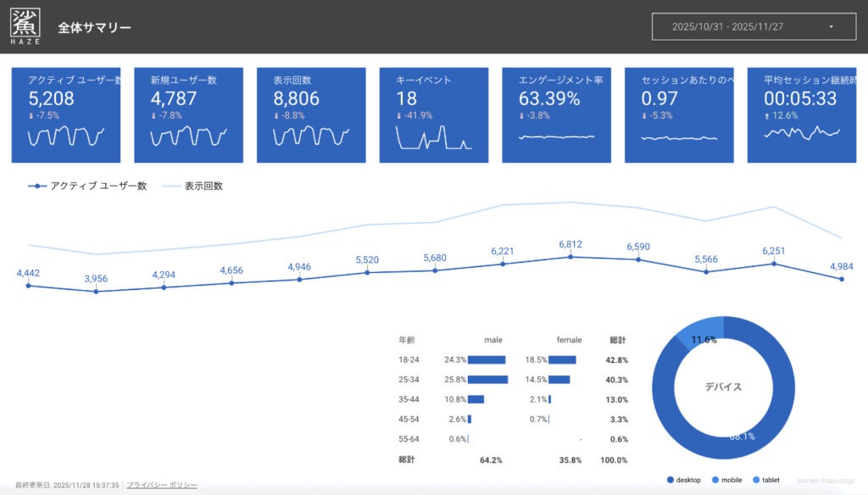Select the エンゲージメント率 scorecard
Viewport: 868px width, 495px height.
(x=557, y=115)
